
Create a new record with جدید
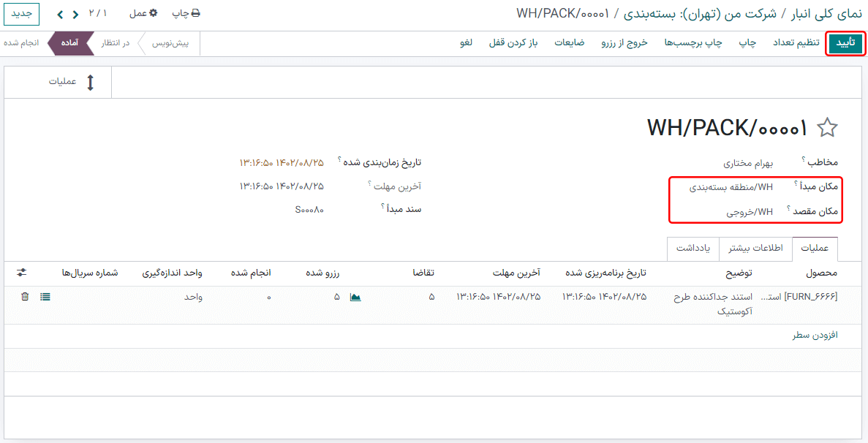point(22,13)
